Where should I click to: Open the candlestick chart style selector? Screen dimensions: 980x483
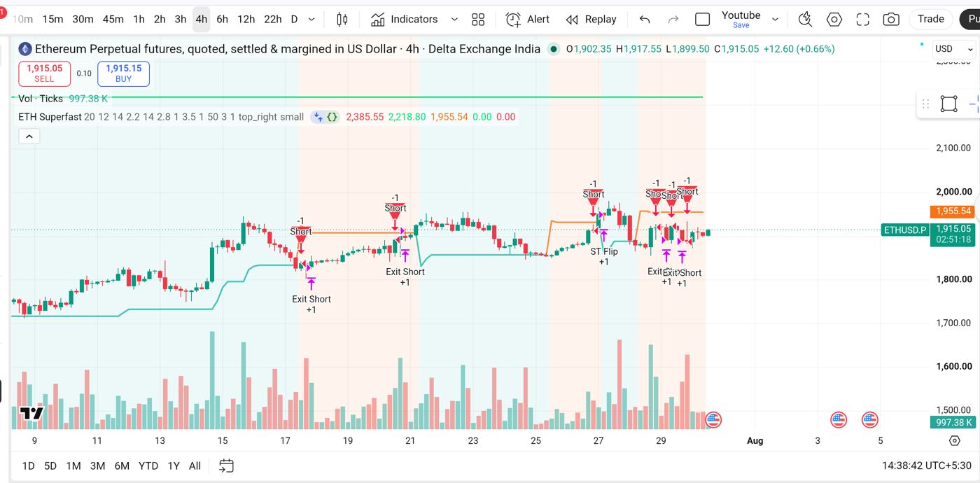pos(342,20)
